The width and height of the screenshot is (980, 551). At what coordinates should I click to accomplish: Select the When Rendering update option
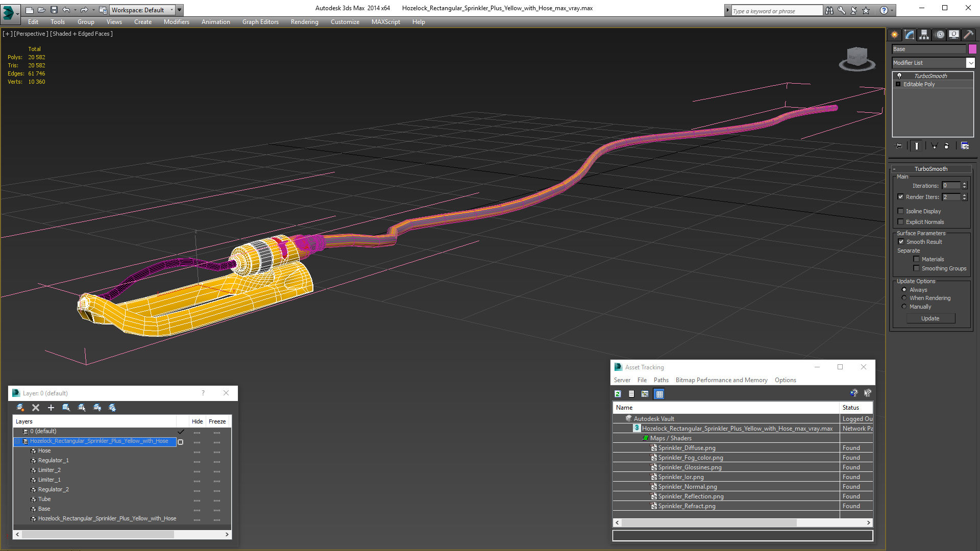click(x=904, y=298)
